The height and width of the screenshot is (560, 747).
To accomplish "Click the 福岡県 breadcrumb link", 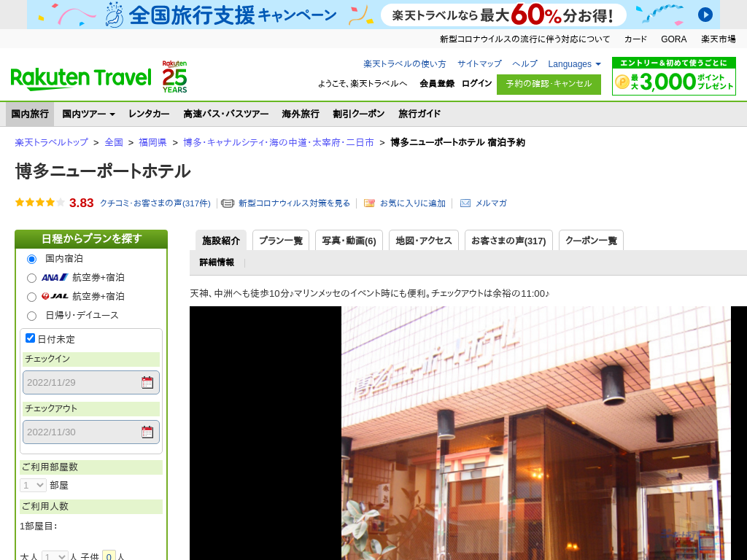I will click(x=152, y=142).
